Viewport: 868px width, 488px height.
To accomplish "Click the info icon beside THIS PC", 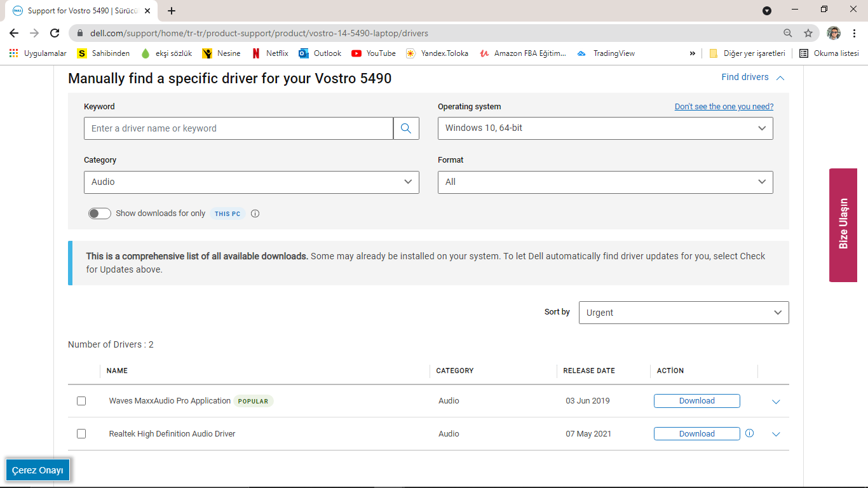I will tap(255, 213).
